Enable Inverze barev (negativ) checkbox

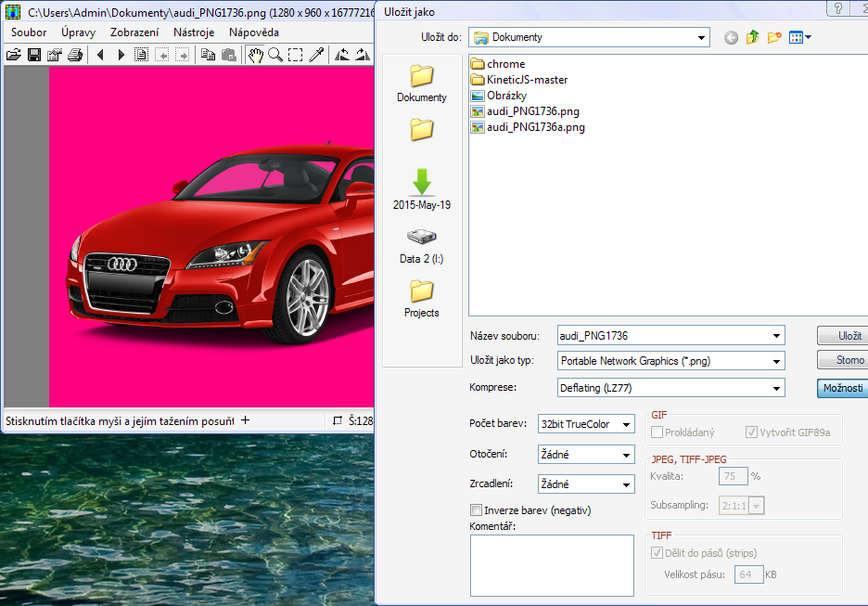(x=476, y=510)
